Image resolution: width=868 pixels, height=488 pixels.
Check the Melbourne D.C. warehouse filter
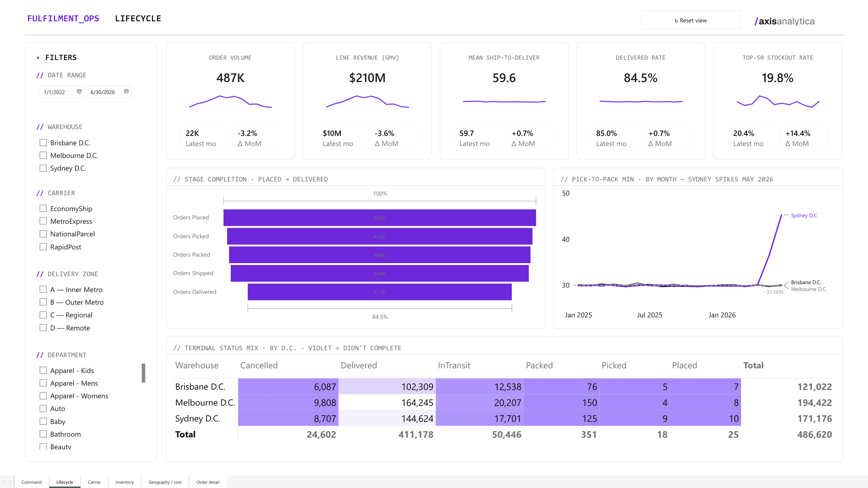pos(43,155)
